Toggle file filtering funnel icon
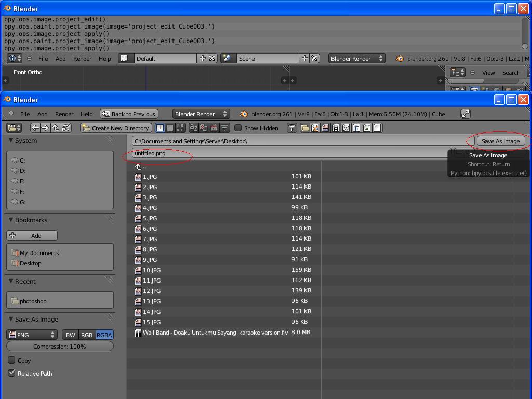The height and width of the screenshot is (399, 532). pyautogui.click(x=292, y=128)
